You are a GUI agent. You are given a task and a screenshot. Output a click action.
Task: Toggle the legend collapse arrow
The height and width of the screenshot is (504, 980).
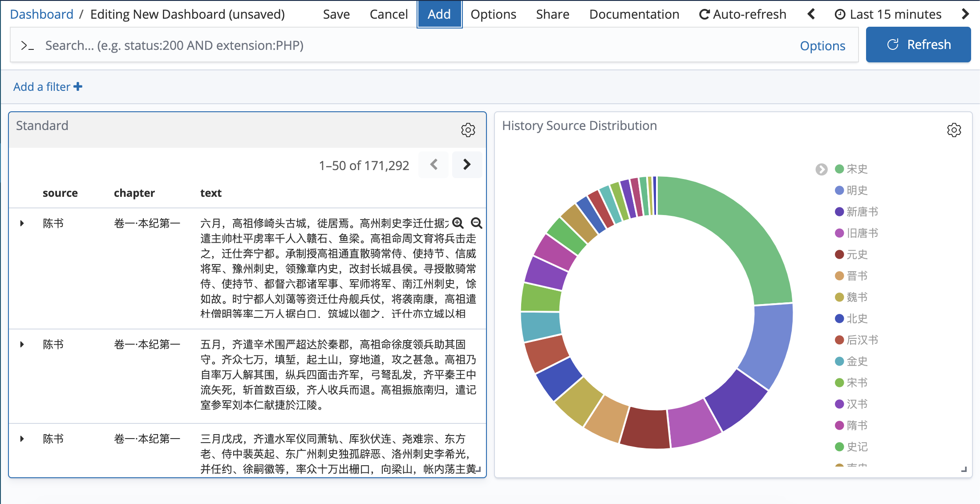821,169
